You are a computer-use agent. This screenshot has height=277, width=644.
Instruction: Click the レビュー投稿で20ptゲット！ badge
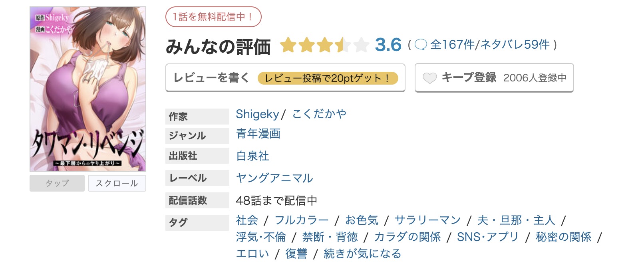[x=329, y=78]
